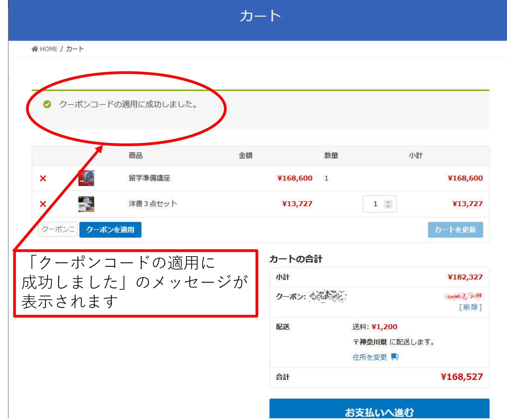Remove 留学準備講座 with red X

(x=43, y=178)
